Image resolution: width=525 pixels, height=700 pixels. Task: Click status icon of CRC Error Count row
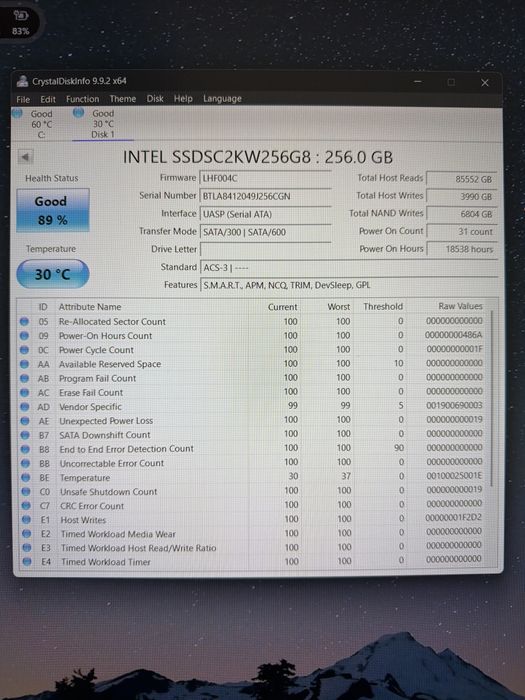[x=26, y=506]
